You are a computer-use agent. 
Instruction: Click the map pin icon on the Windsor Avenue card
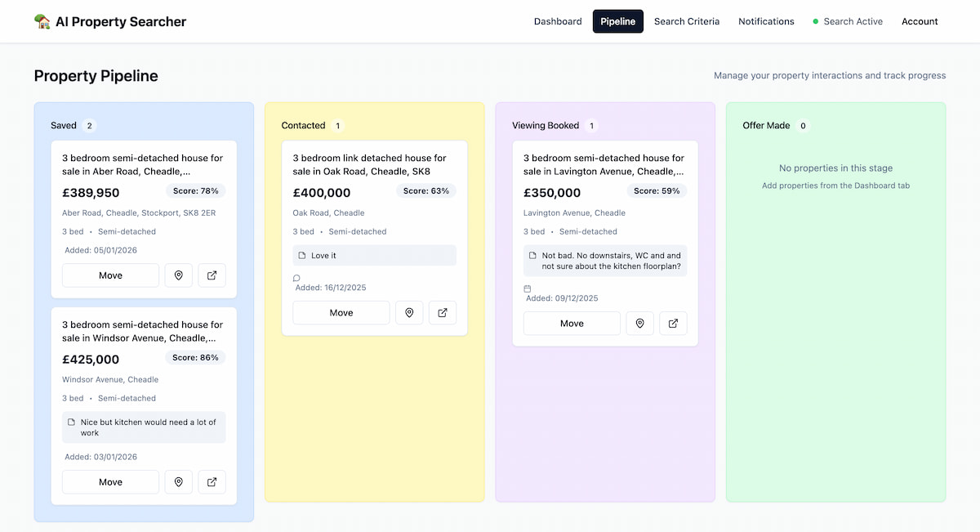(x=178, y=482)
